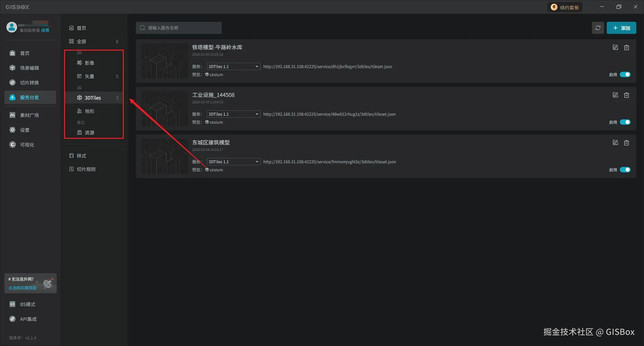Image resolution: width=644 pixels, height=346 pixels.
Task: Click the 续约套餐 renewal banner
Action: (565, 7)
